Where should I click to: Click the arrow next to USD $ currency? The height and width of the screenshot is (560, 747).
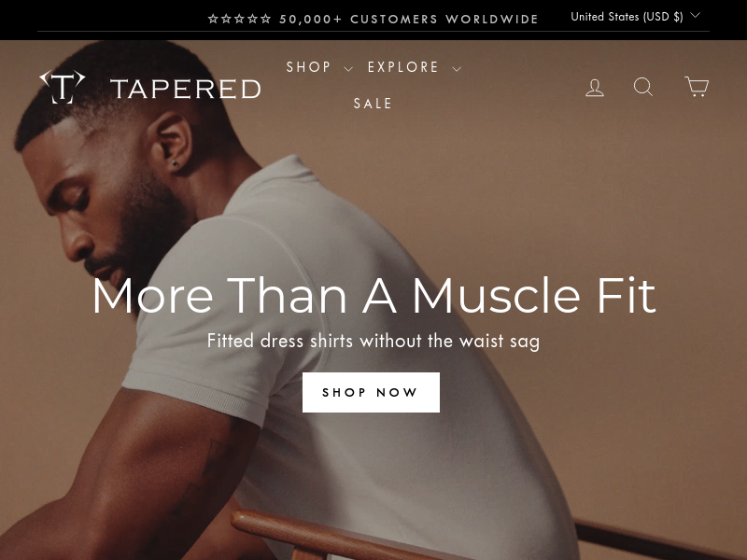695,15
